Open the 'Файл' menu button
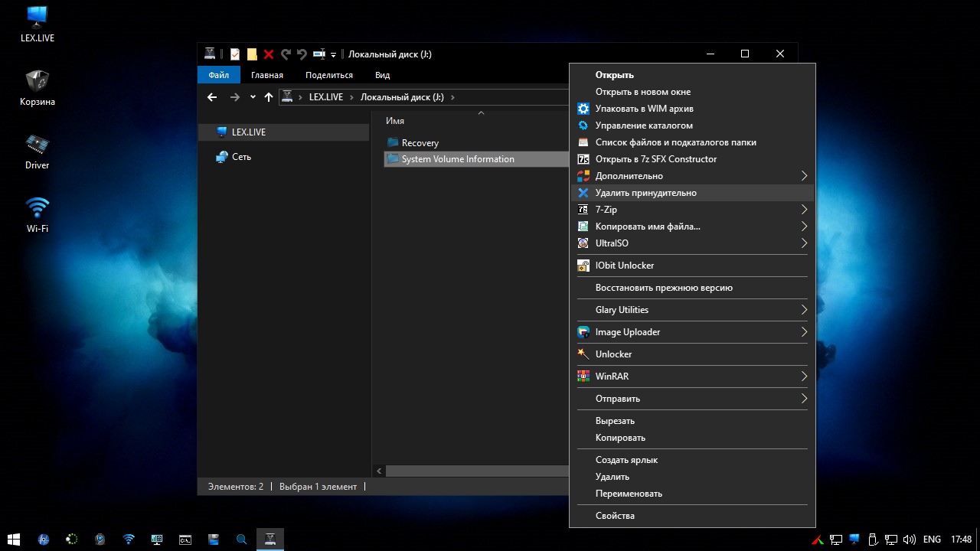Image resolution: width=980 pixels, height=551 pixels. coord(218,75)
